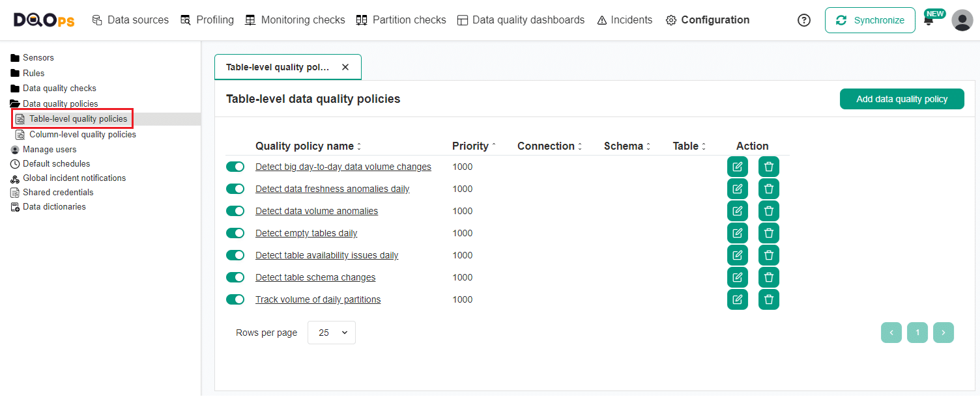
Task: Go to Data sources section
Action: pyautogui.click(x=130, y=20)
